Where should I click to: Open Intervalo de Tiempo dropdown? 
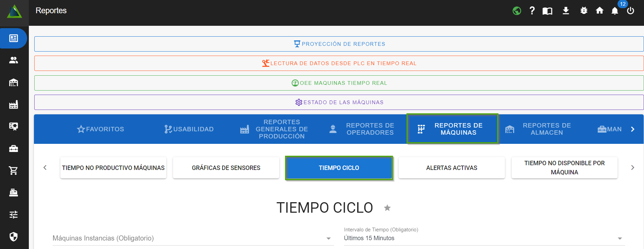click(x=620, y=238)
